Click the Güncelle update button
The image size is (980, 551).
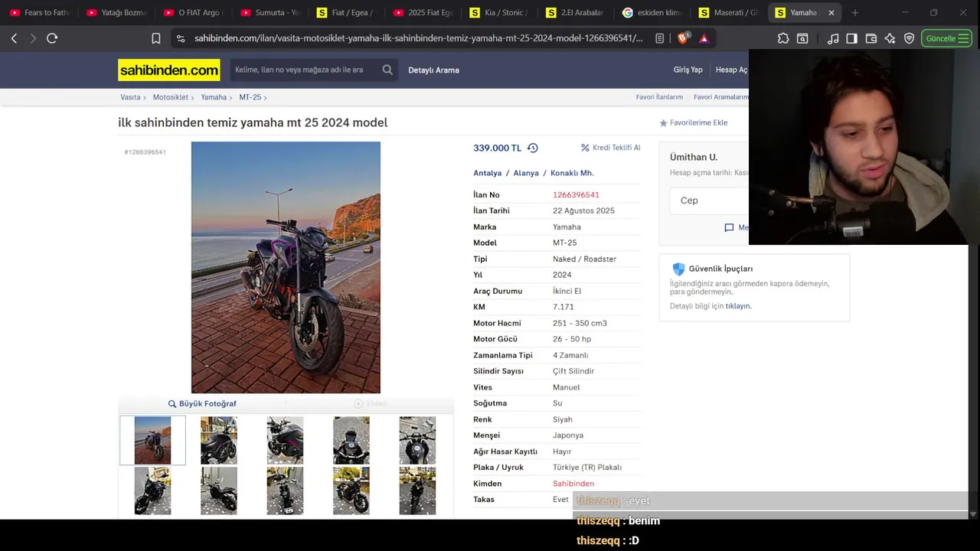click(x=946, y=38)
